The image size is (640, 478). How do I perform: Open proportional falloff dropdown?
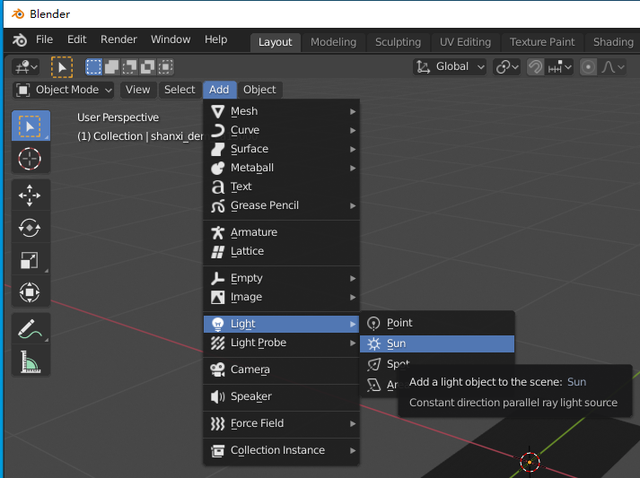tap(613, 67)
